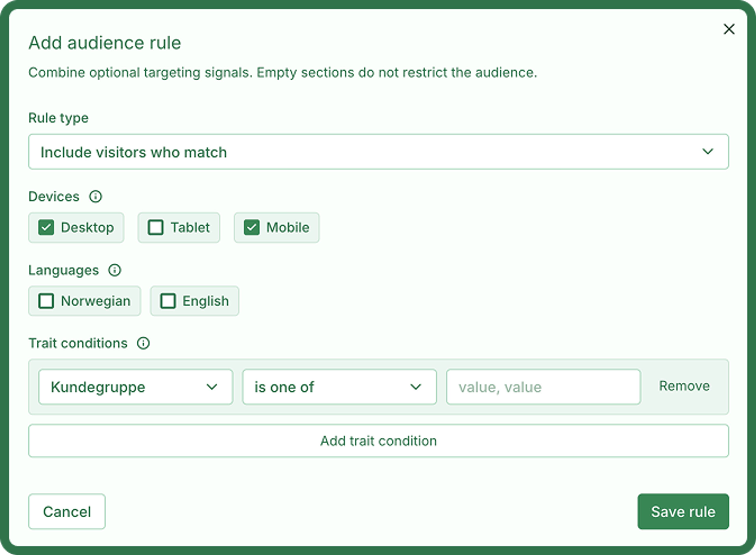Focus the 'value, value' input field
The image size is (756, 555).
543,387
